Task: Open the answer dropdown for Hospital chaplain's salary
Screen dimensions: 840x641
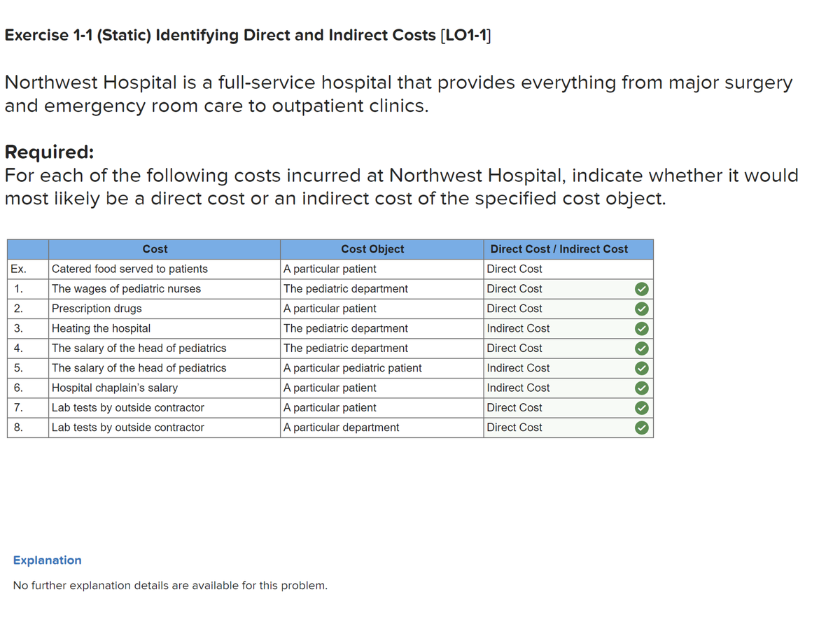Action: coord(556,388)
